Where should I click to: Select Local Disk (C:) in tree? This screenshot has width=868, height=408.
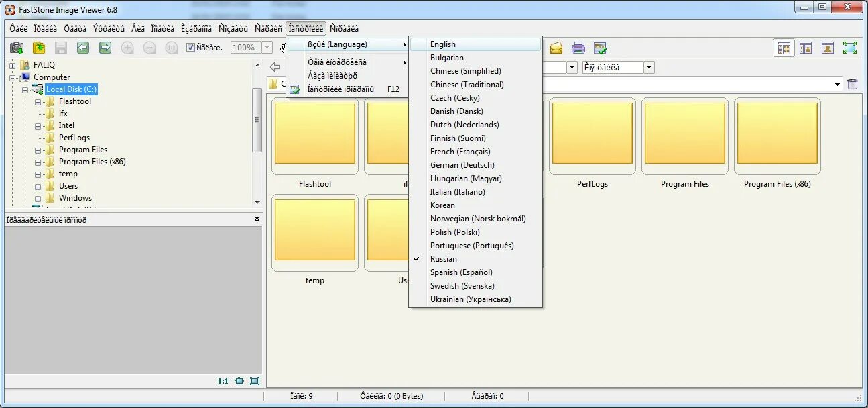pyautogui.click(x=72, y=89)
